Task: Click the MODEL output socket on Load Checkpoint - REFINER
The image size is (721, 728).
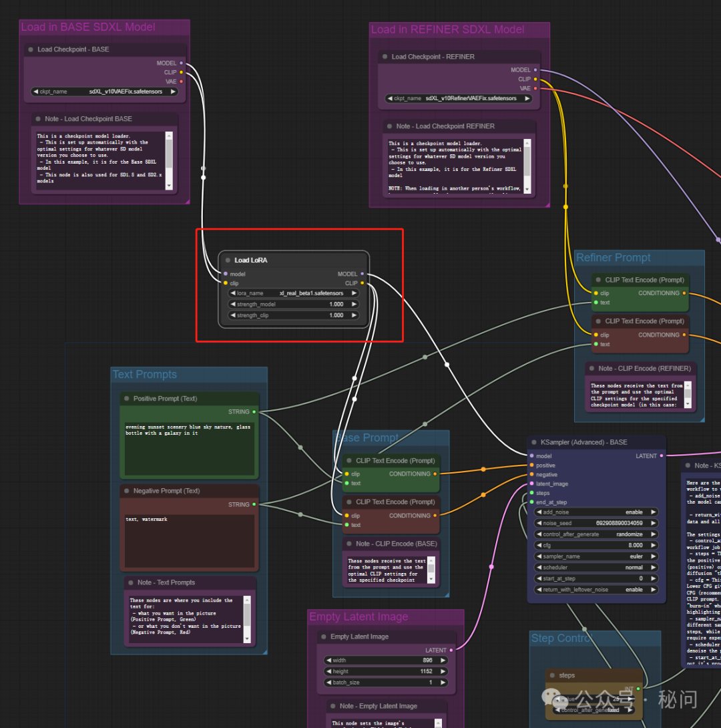Action: pos(535,69)
